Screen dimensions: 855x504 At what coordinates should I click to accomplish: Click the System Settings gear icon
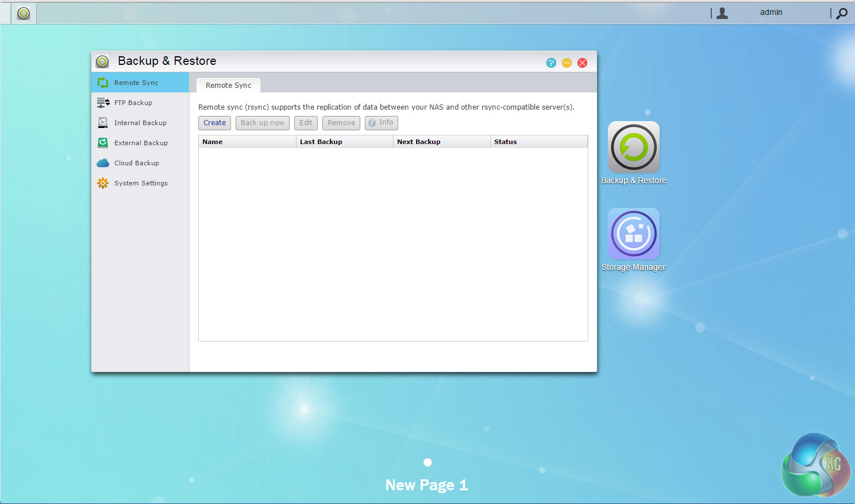(103, 183)
